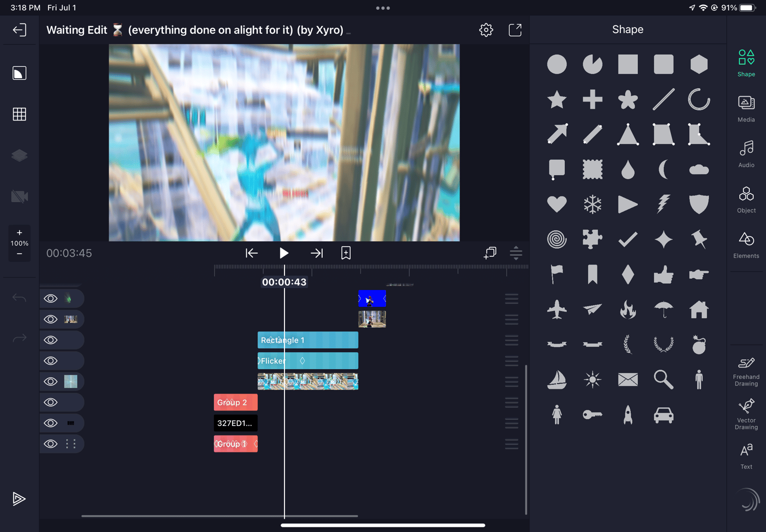
Task: Select the Rectangle 1 clip
Action: click(308, 340)
